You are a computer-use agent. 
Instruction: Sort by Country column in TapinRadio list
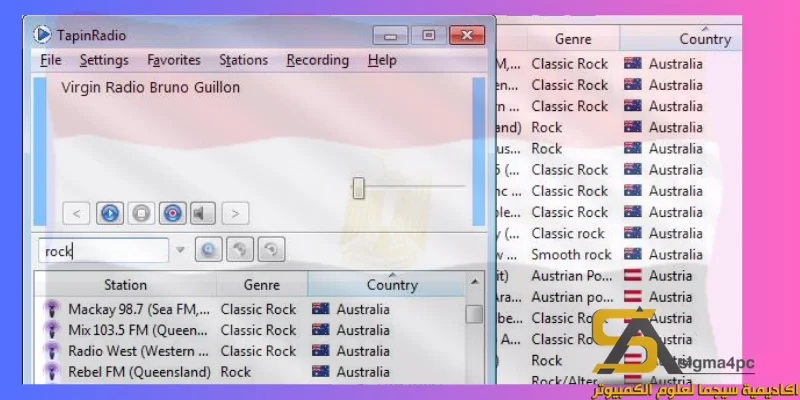[386, 285]
